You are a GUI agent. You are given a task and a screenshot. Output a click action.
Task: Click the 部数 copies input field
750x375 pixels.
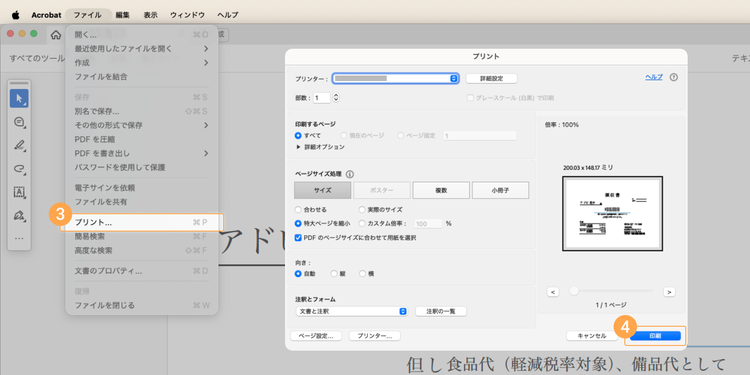321,98
